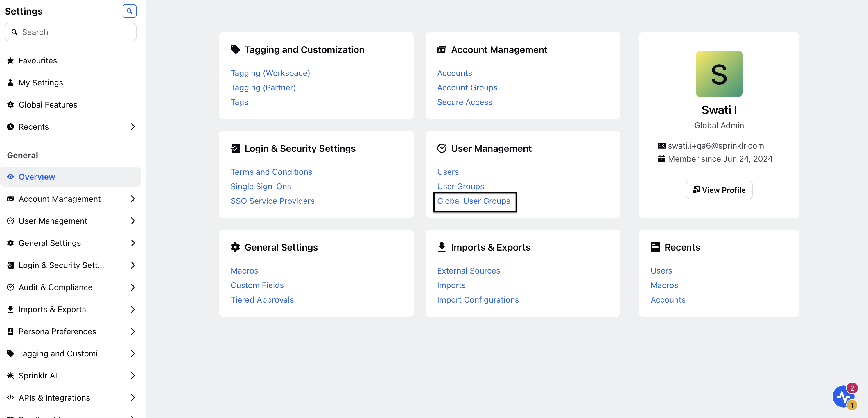Screen dimensions: 868x418
Task: Click the Sprinklr AI asterisk icon
Action: [10, 376]
